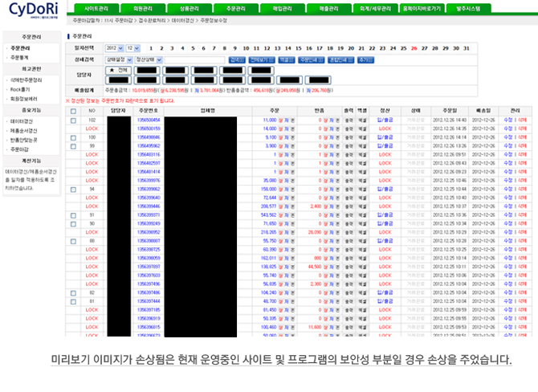Image resolution: width=538 pixels, height=392 pixels.
Task: Open the 회계/세무관리 tab
Action: point(375,8)
